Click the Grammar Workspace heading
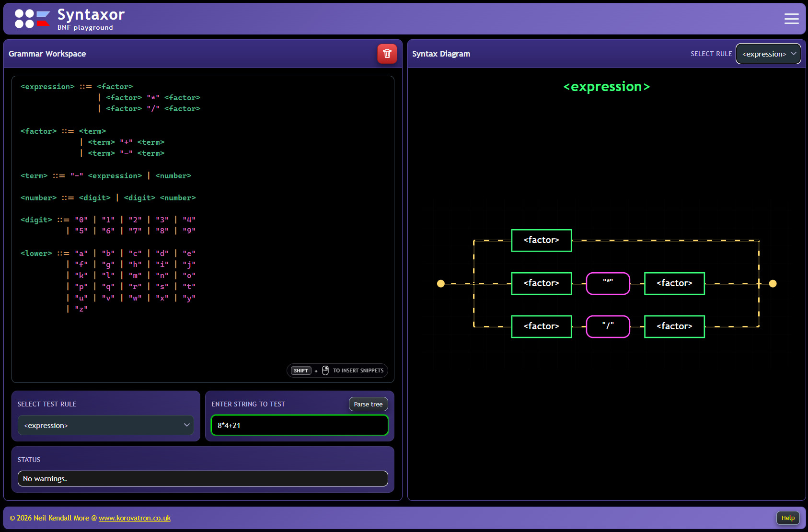The width and height of the screenshot is (808, 532). (47, 54)
